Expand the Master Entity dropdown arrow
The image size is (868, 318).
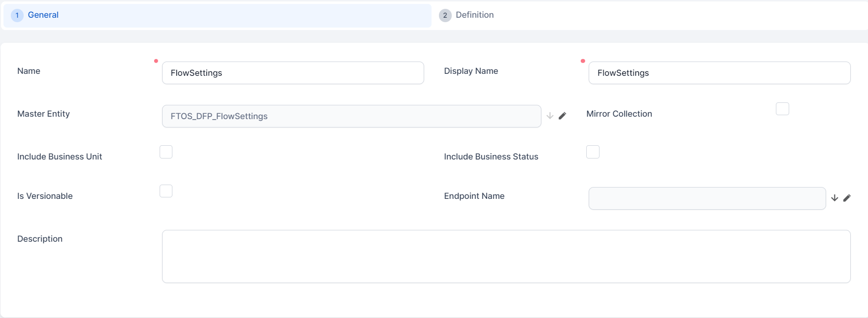[x=550, y=116]
